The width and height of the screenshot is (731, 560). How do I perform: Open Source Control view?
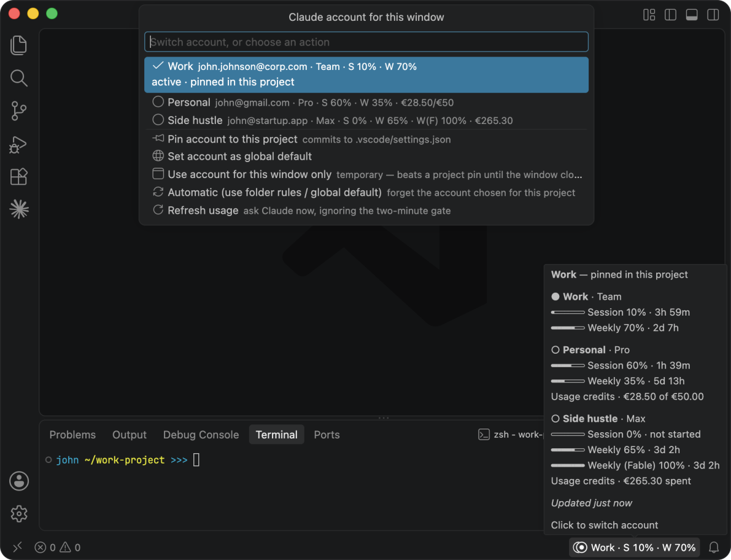(18, 111)
